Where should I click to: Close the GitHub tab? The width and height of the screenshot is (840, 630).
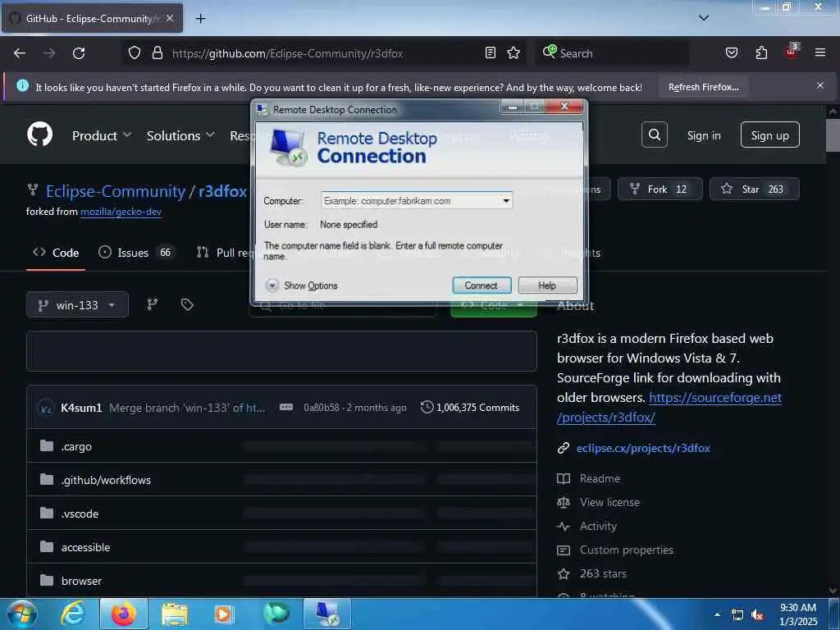169,18
